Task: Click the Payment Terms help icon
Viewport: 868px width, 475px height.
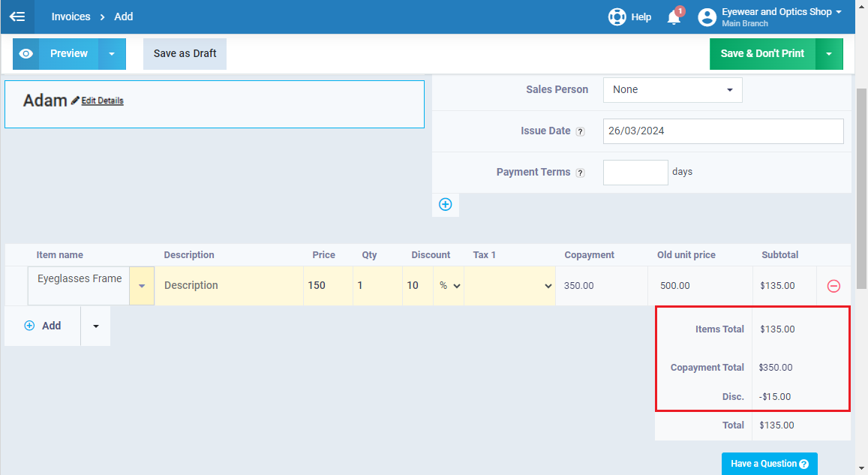Action: (x=580, y=173)
